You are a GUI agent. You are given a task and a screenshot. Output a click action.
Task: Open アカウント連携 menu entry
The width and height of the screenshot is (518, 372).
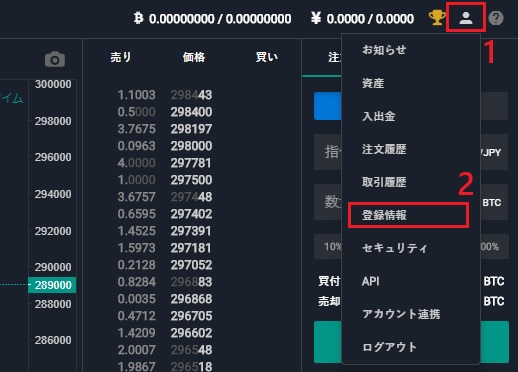401,314
